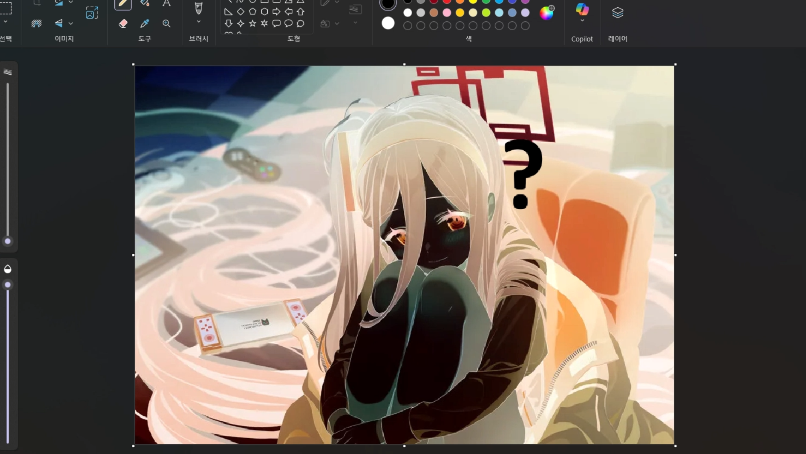Viewport: 806px width, 454px height.
Task: Open the brush type dropdown arrow
Action: click(x=198, y=22)
